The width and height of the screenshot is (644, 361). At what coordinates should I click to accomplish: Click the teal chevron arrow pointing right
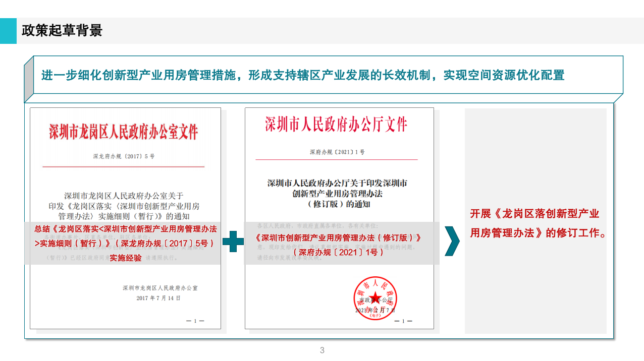(x=452, y=242)
